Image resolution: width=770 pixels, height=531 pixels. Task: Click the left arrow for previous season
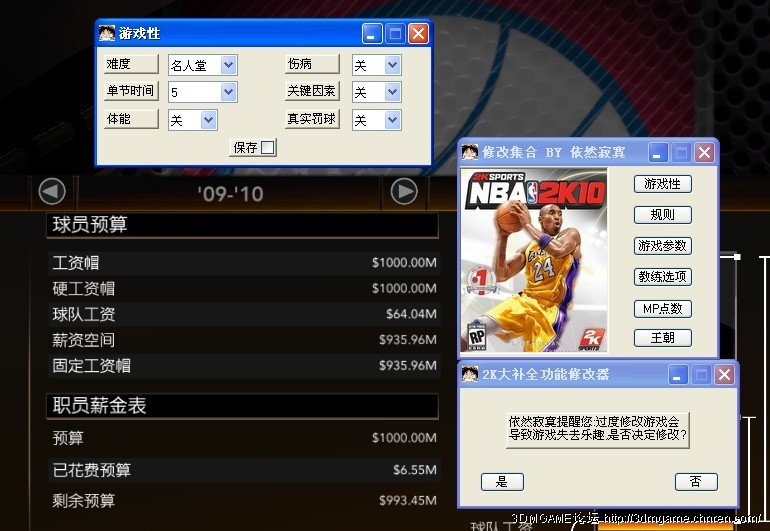[x=52, y=191]
